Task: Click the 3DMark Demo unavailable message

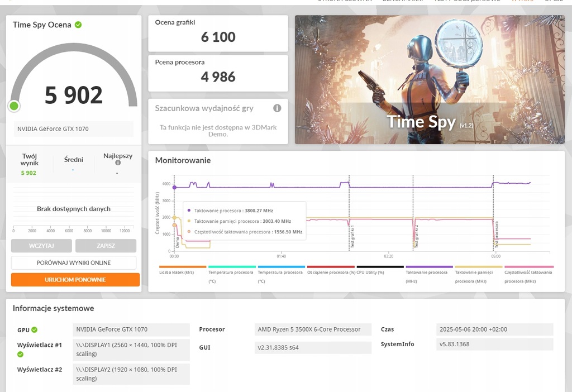Action: click(x=218, y=131)
